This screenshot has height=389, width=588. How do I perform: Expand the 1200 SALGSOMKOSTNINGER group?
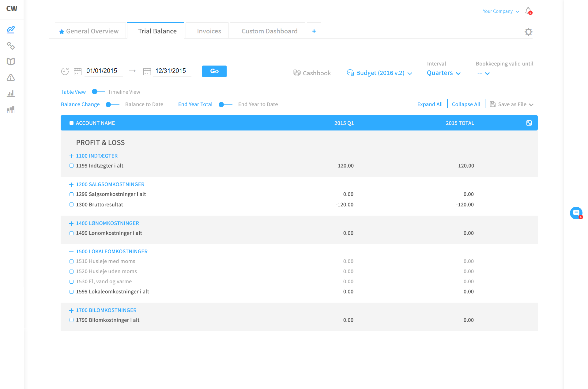71,184
